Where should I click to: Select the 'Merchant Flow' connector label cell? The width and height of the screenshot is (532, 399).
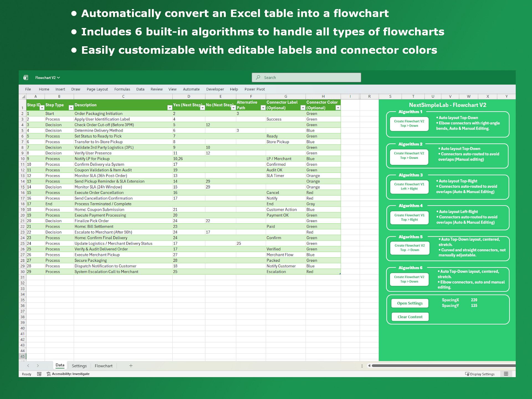286,255
